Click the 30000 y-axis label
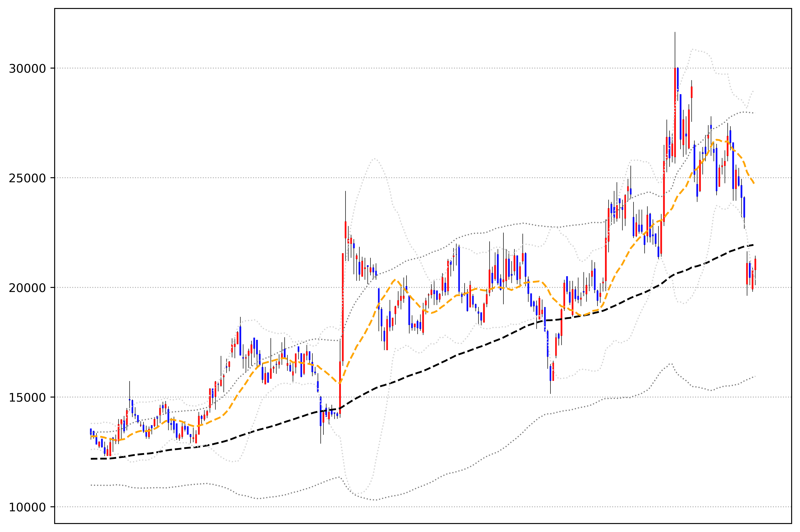The image size is (800, 532). pyautogui.click(x=27, y=69)
